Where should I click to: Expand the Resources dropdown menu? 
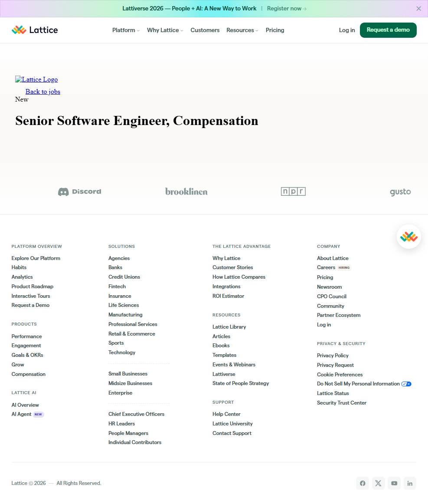pos(242,30)
